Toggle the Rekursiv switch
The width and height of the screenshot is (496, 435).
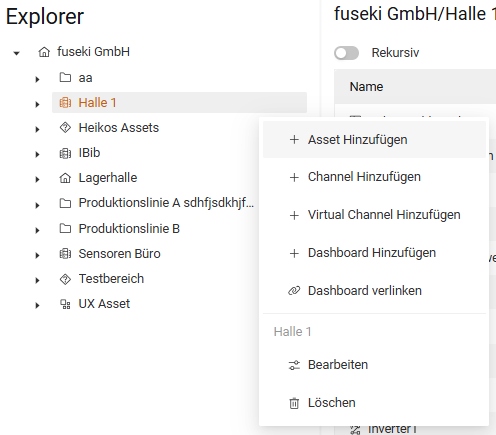point(347,53)
